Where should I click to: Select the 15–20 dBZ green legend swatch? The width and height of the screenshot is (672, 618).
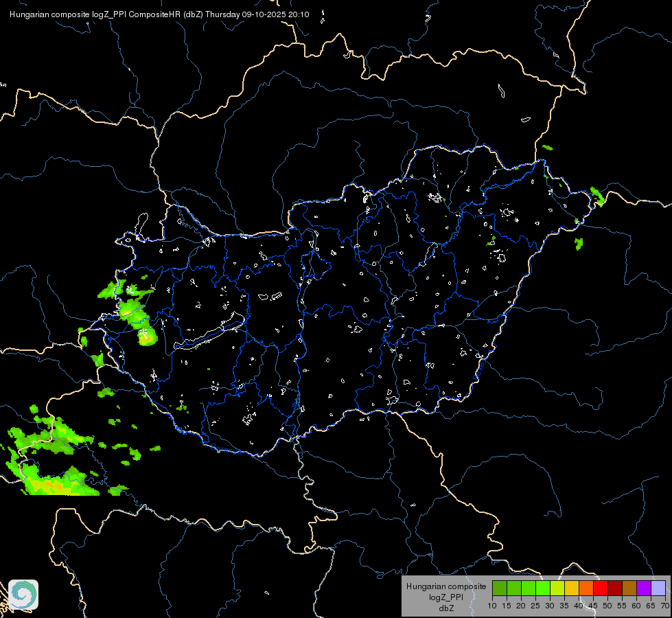pos(514,588)
